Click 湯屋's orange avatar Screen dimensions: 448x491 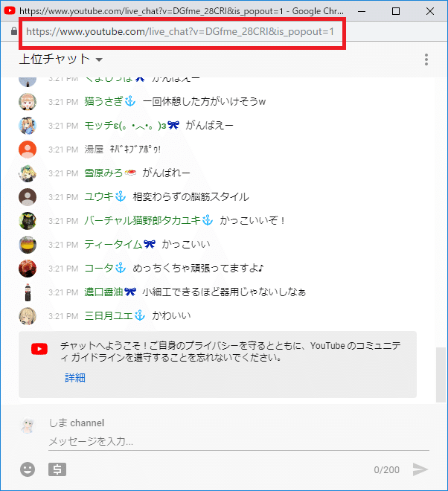click(x=28, y=150)
